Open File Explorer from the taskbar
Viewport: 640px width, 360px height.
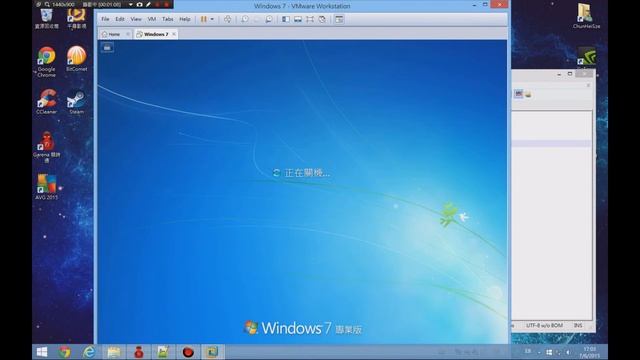(114, 352)
